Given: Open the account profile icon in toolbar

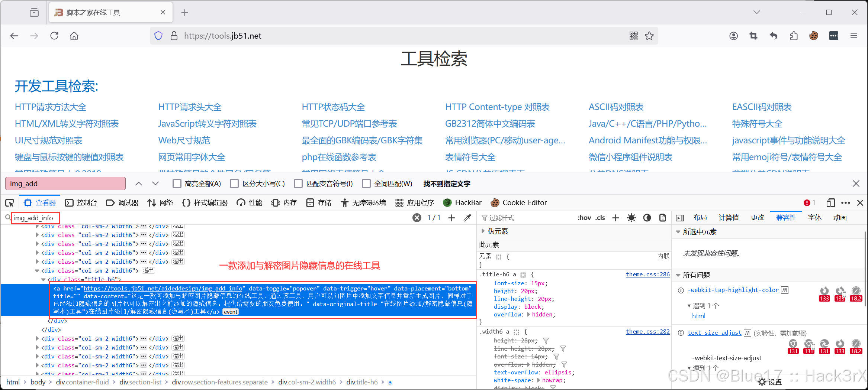Looking at the screenshot, I should pos(733,36).
